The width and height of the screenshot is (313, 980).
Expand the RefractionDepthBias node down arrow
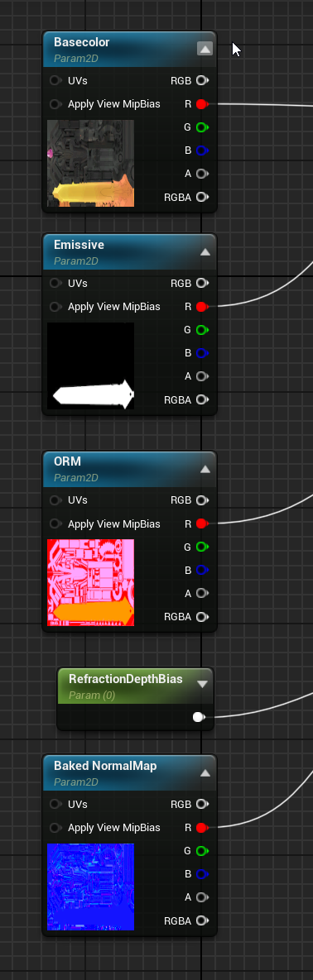tap(202, 684)
